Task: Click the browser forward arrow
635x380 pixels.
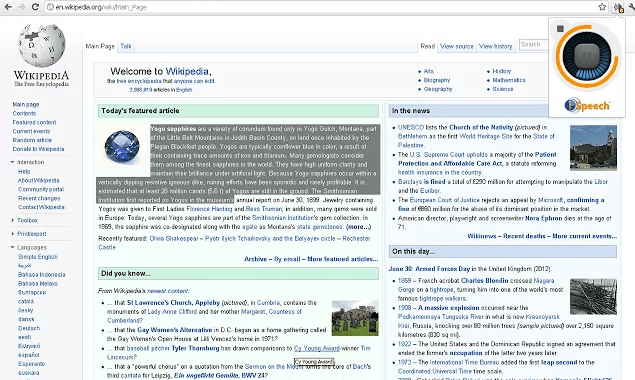Action: coord(21,7)
